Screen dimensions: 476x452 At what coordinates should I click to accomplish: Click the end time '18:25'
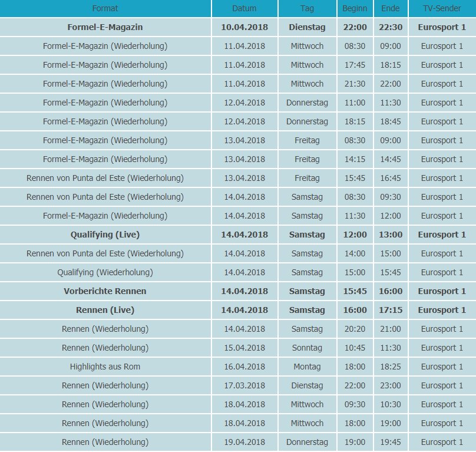coord(391,367)
